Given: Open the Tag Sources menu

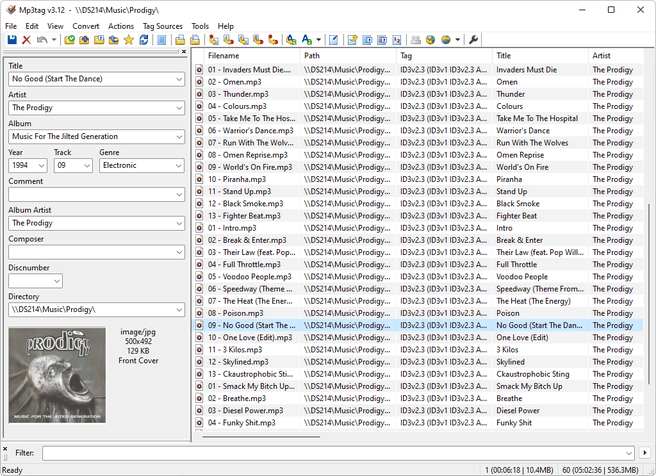Looking at the screenshot, I should point(163,26).
